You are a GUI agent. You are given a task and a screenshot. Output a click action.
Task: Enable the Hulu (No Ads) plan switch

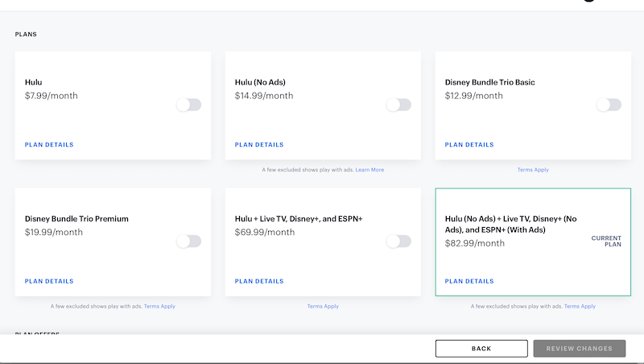[x=398, y=105]
